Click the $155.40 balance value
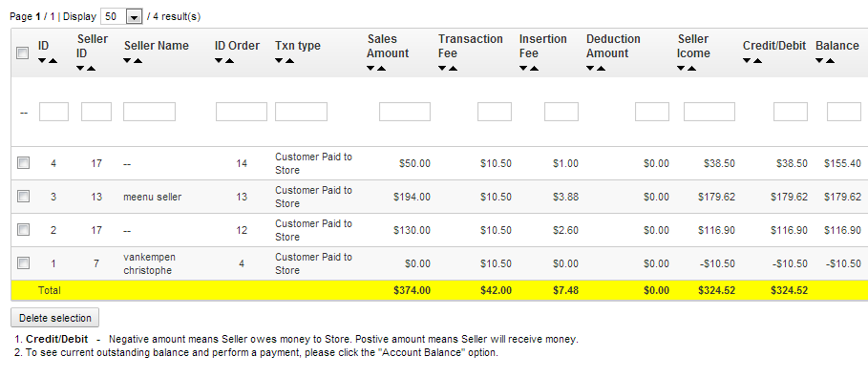Screen dimensions: 868x377 pos(842,163)
